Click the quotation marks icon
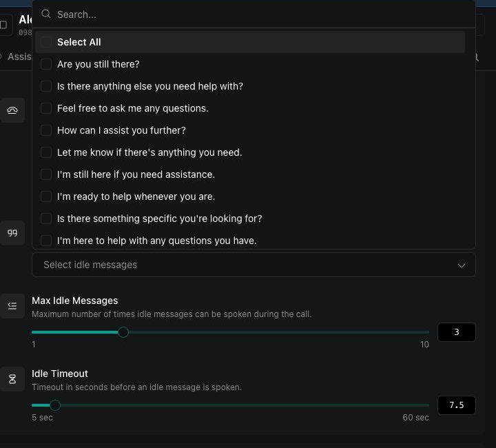 (12, 233)
